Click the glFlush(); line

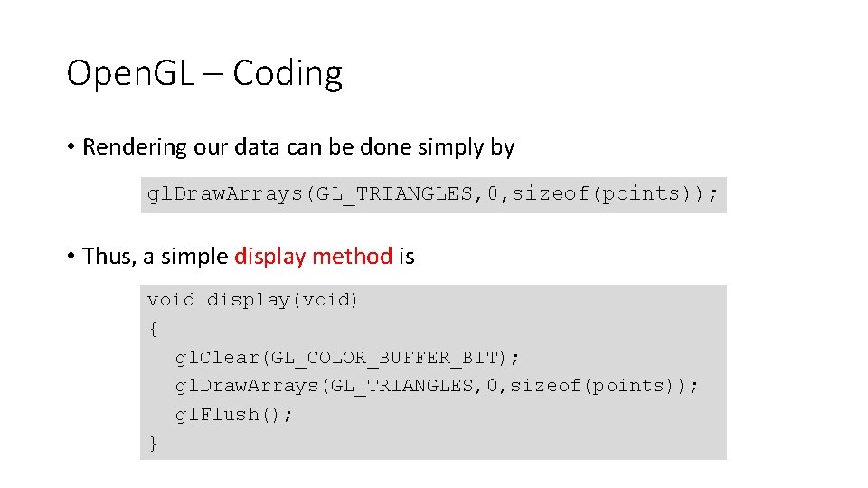[x=233, y=415]
